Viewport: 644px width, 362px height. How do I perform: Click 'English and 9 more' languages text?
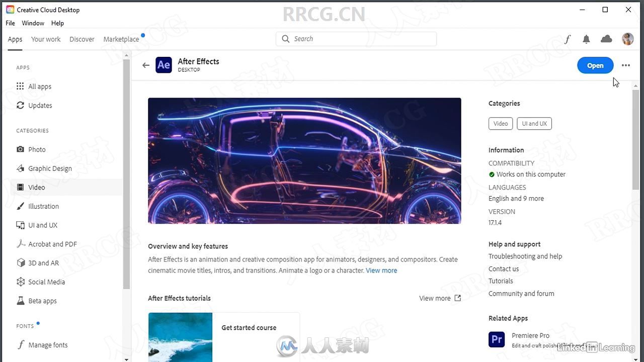pyautogui.click(x=516, y=199)
